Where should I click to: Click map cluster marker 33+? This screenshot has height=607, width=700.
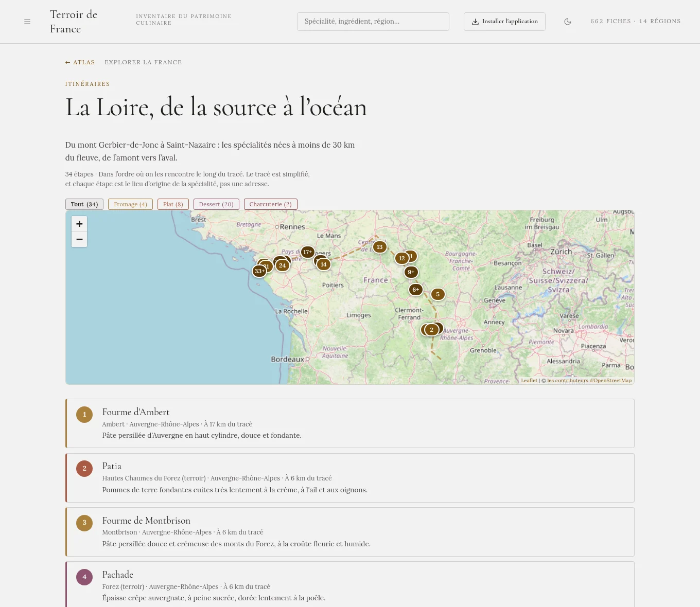pyautogui.click(x=259, y=271)
